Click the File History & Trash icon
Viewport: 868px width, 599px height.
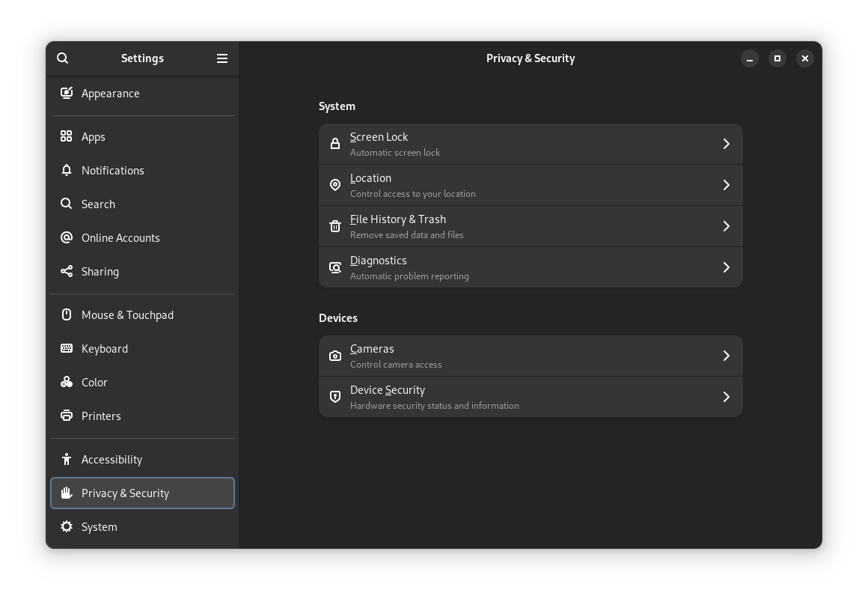tap(334, 225)
